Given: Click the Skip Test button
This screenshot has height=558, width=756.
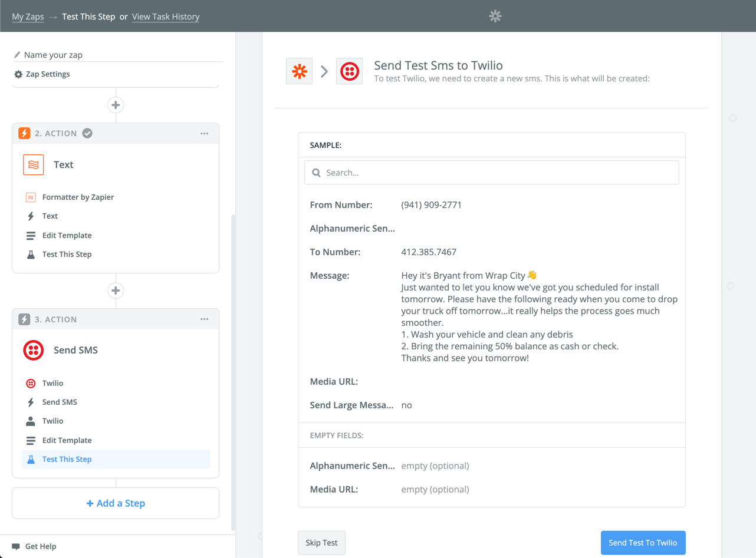Looking at the screenshot, I should pos(321,543).
